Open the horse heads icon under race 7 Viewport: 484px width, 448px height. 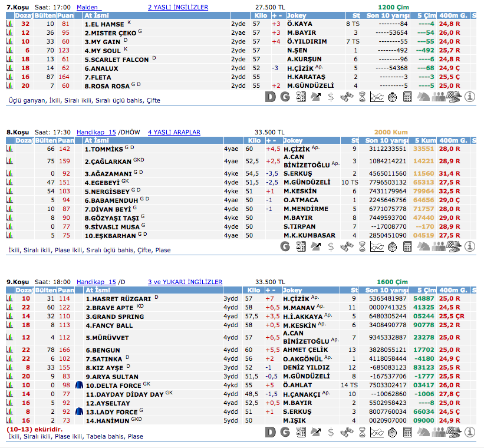[423, 97]
